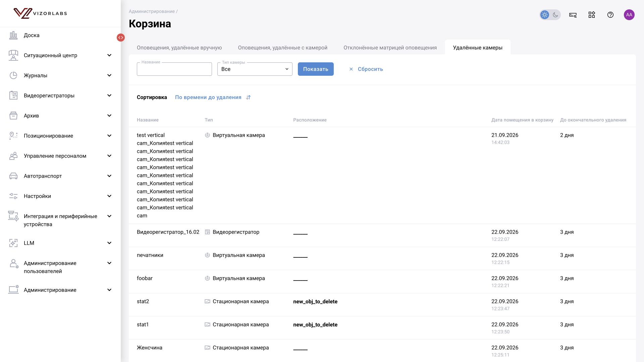644x362 pixels.
Task: Open the Оповещения, удалённые с камерой tab
Action: coord(282,48)
